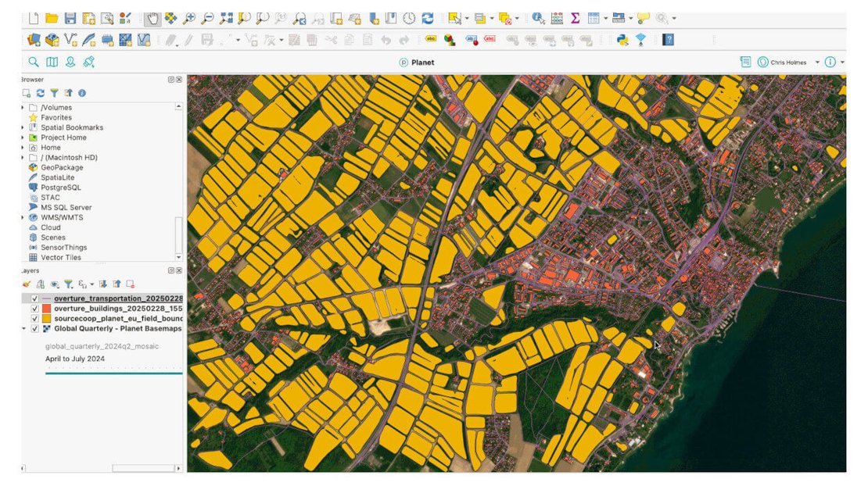
Task: Click the orange field boundary layer swatch
Action: coord(47,319)
